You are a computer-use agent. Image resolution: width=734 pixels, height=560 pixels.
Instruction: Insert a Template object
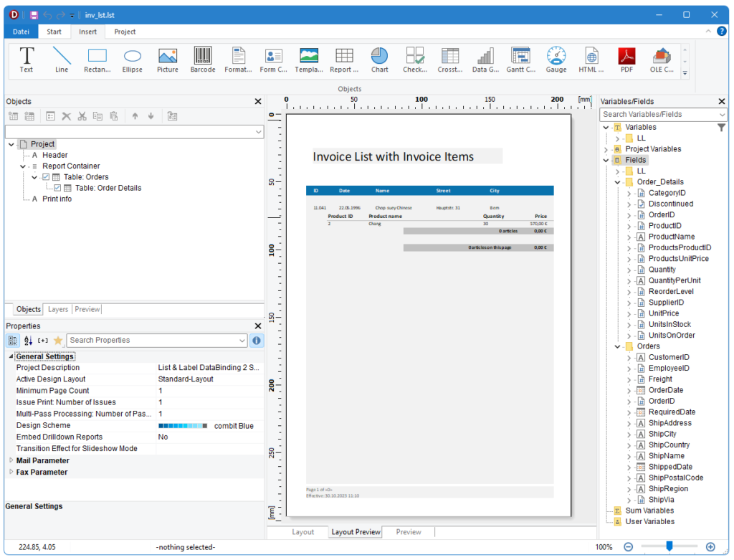309,60
